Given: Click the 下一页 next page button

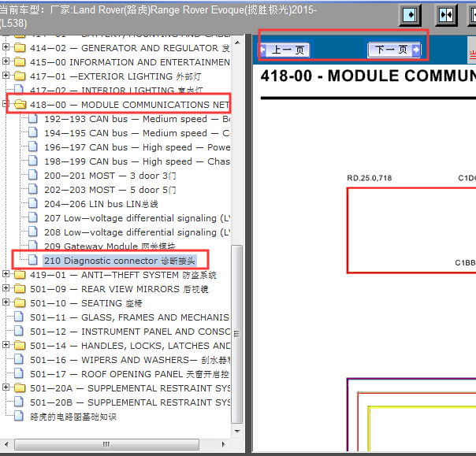Looking at the screenshot, I should point(394,50).
